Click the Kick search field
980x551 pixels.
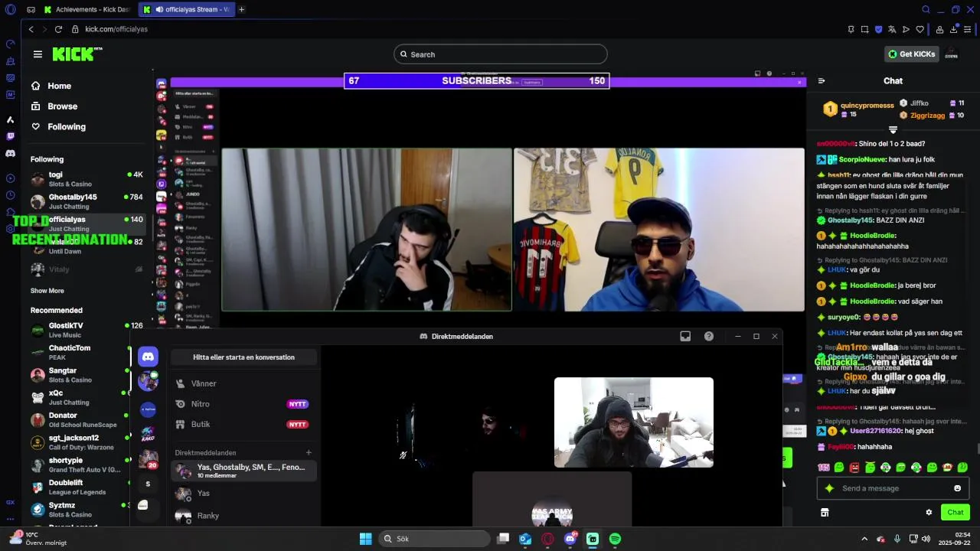[x=501, y=54]
